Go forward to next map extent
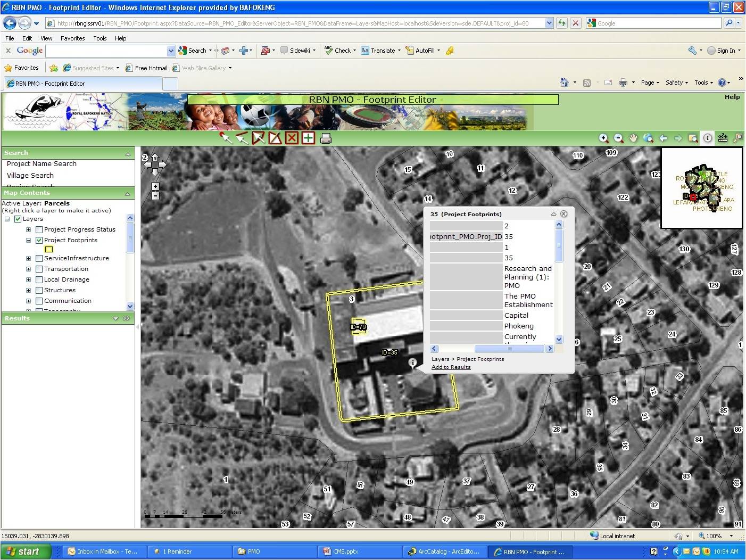This screenshot has height=560, width=746. 678,138
